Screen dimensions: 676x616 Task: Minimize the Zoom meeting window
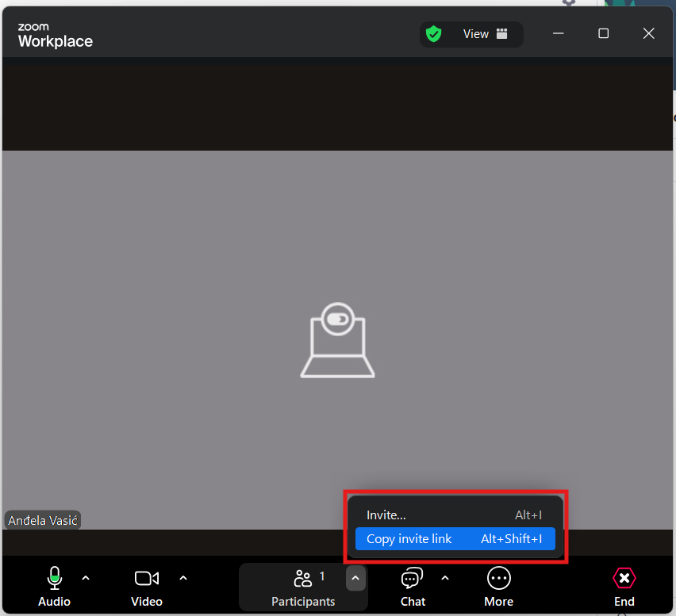(x=559, y=33)
